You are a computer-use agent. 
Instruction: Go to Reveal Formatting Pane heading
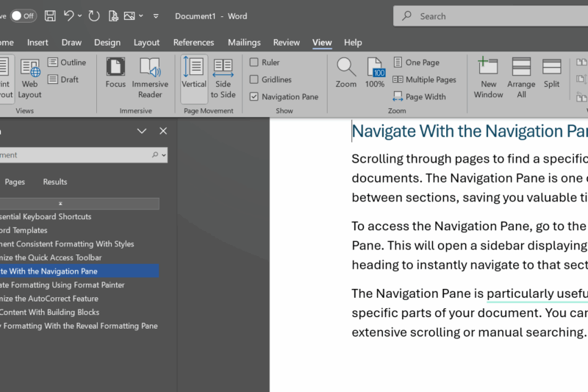pos(79,326)
